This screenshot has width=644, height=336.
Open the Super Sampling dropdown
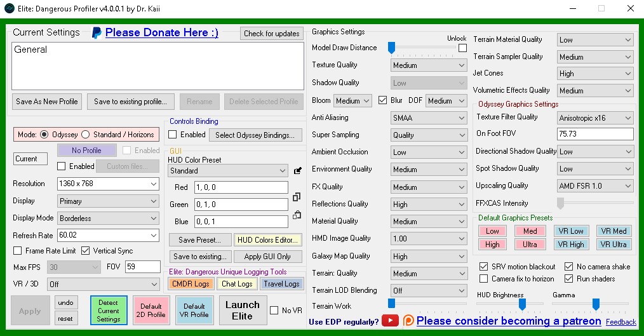(429, 135)
